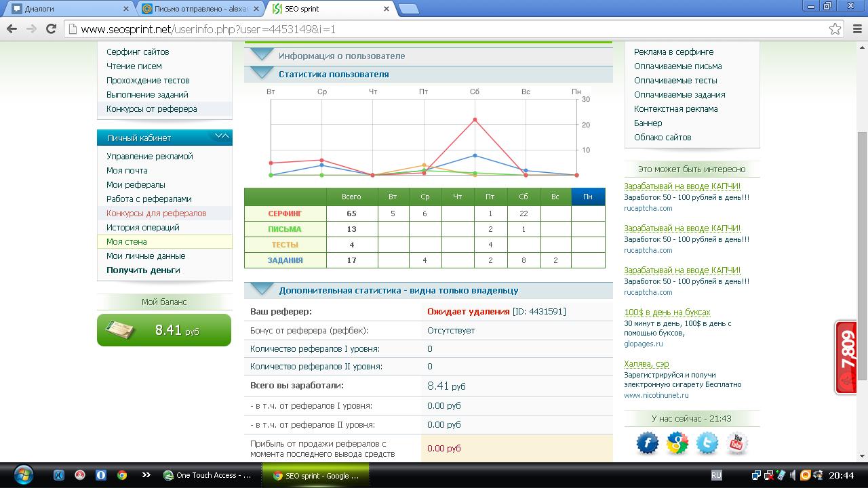This screenshot has width=868, height=488.
Task: Open 'Моя стена' link
Action: click(x=127, y=241)
